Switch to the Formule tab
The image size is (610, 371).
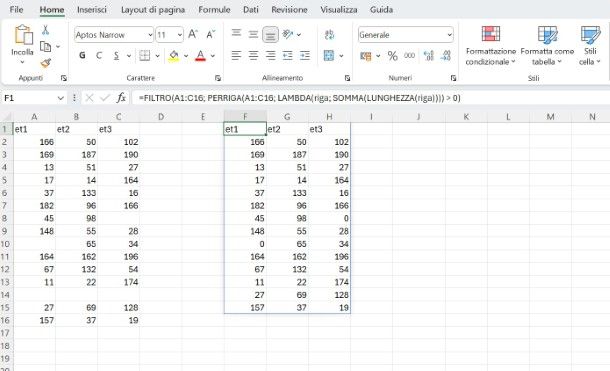click(x=214, y=9)
